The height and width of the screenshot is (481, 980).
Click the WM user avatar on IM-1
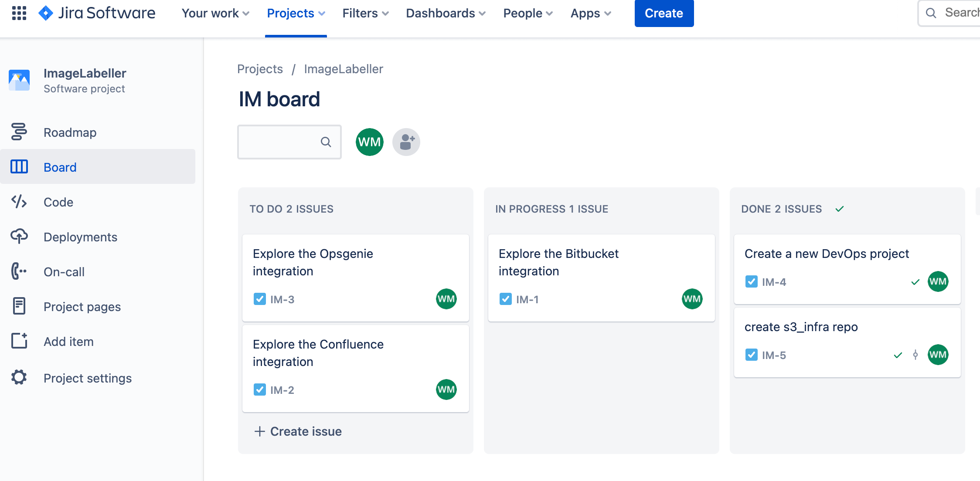694,299
